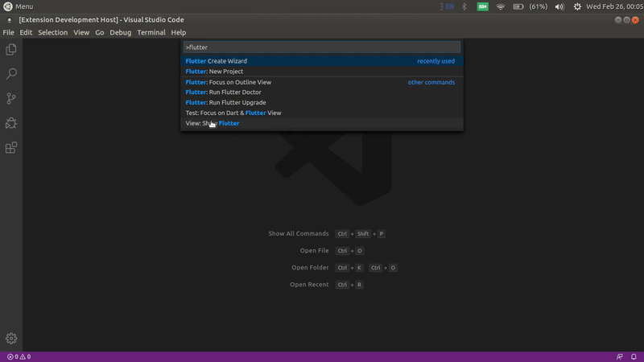This screenshot has width=644, height=362.
Task: Click the command palette input field
Action: coord(321,47)
